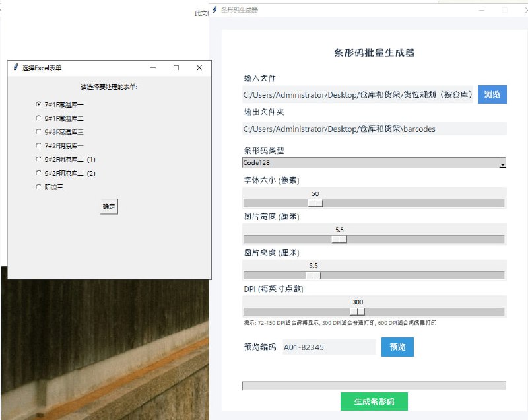Screen dimensions: 528x420
Task: Click the Python feather icon on 条形码生成器 title bar
Action: pos(216,10)
